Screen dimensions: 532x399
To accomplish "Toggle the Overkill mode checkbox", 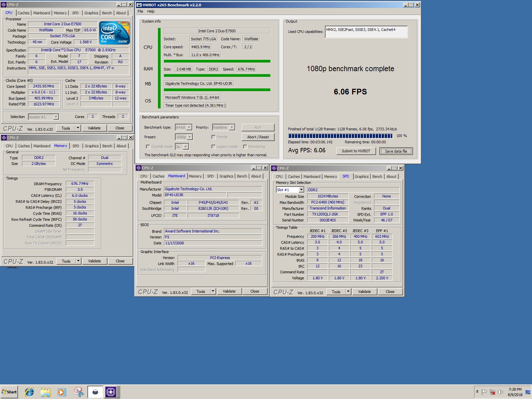I will pyautogui.click(x=148, y=147).
